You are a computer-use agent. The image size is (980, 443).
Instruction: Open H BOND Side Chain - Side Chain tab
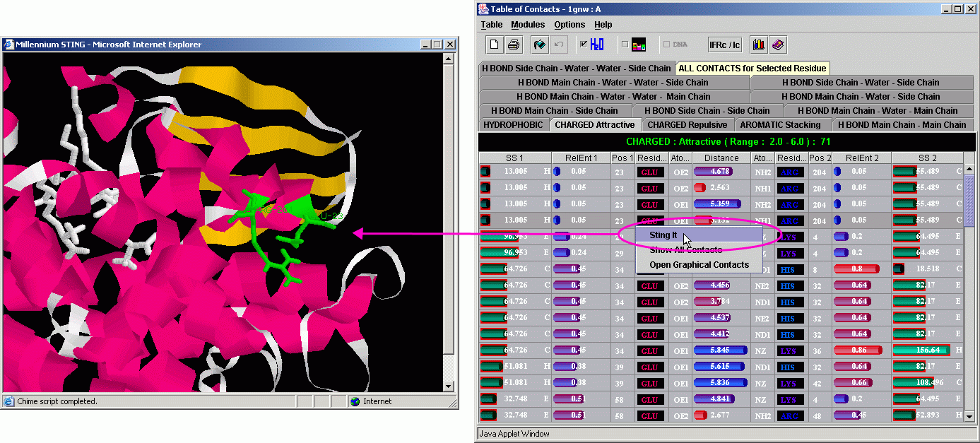[x=707, y=111]
